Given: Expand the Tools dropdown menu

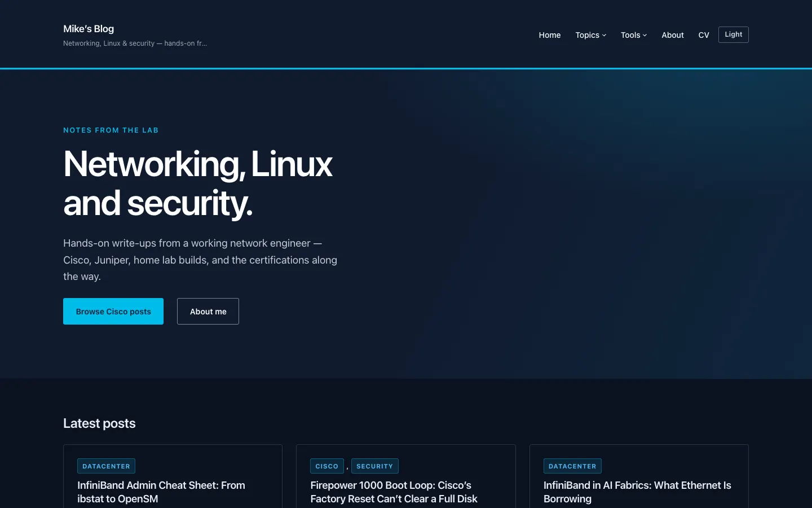Looking at the screenshot, I should pos(634,35).
